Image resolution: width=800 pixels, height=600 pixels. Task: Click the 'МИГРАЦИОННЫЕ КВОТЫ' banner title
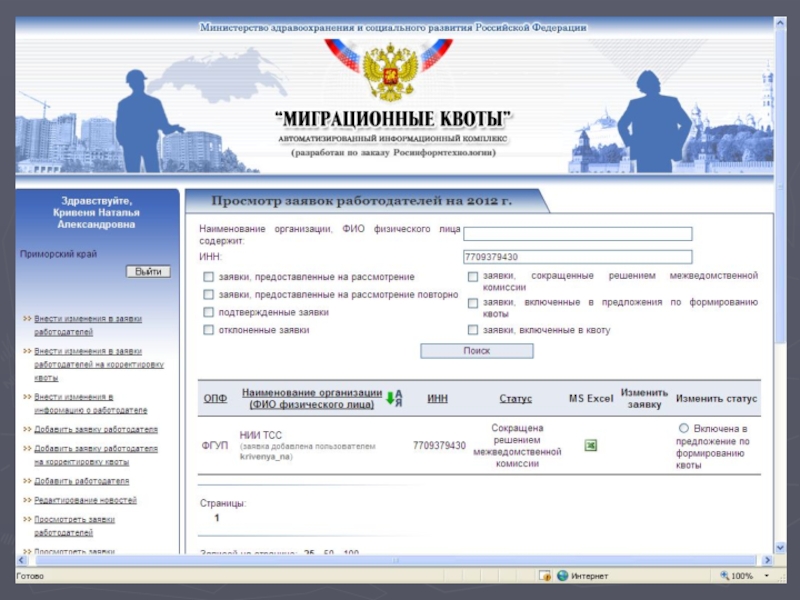pos(393,119)
